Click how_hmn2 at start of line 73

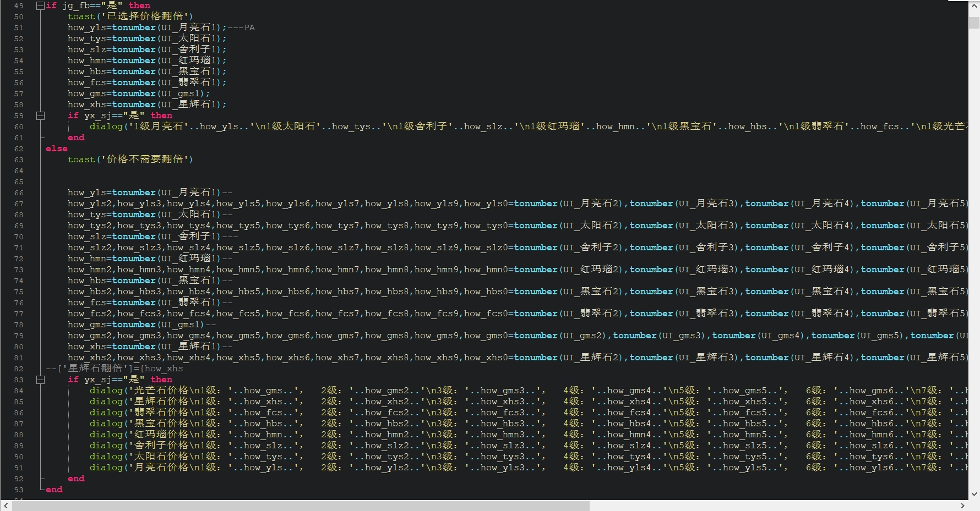[90, 270]
